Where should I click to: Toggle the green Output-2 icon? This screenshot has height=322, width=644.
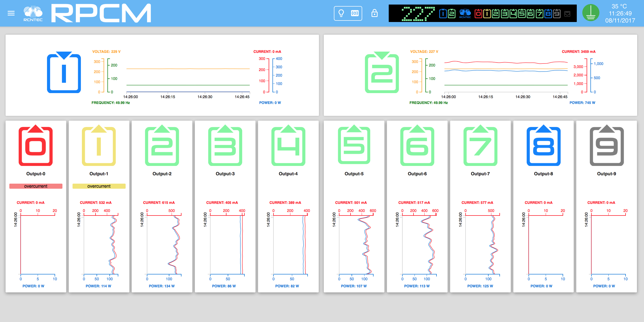[162, 145]
